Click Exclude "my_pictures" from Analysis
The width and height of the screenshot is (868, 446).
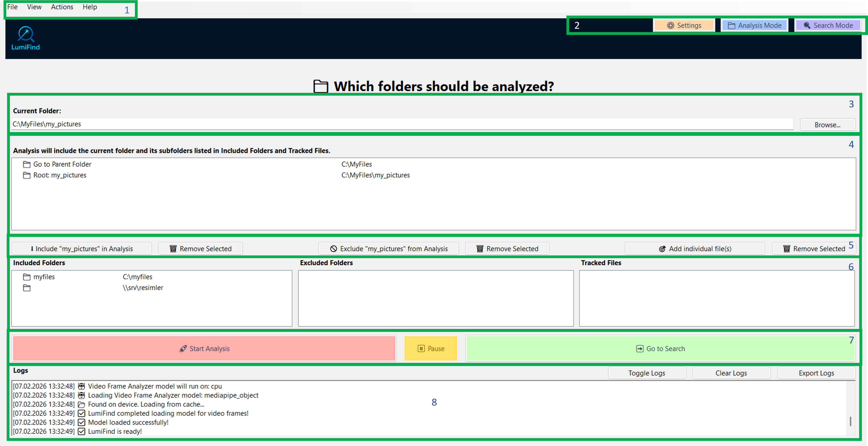point(389,249)
